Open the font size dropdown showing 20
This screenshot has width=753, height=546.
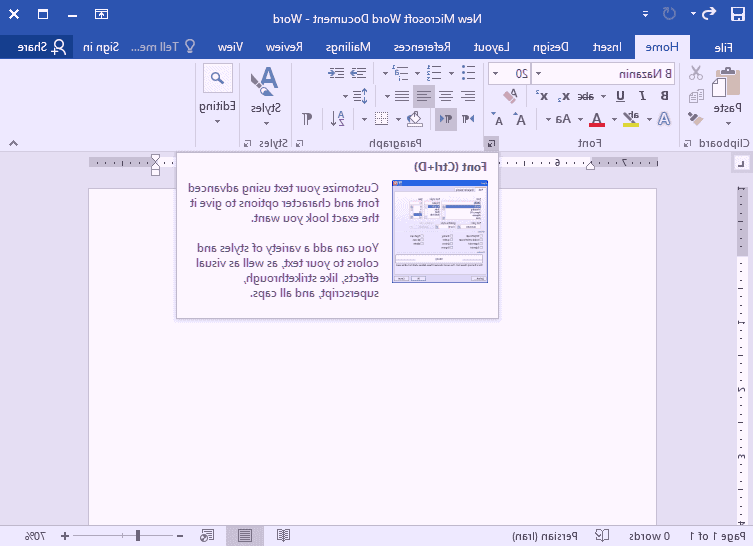pos(493,73)
